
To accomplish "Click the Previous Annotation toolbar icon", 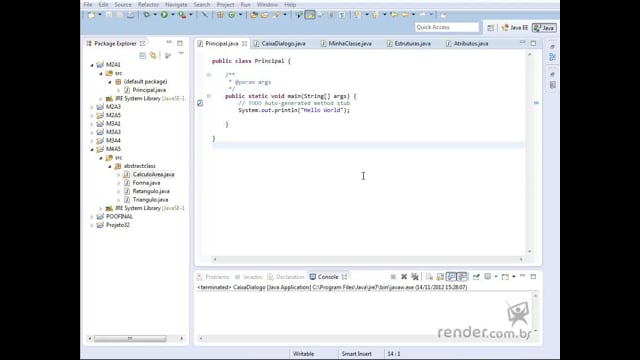I will pyautogui.click(x=374, y=15).
